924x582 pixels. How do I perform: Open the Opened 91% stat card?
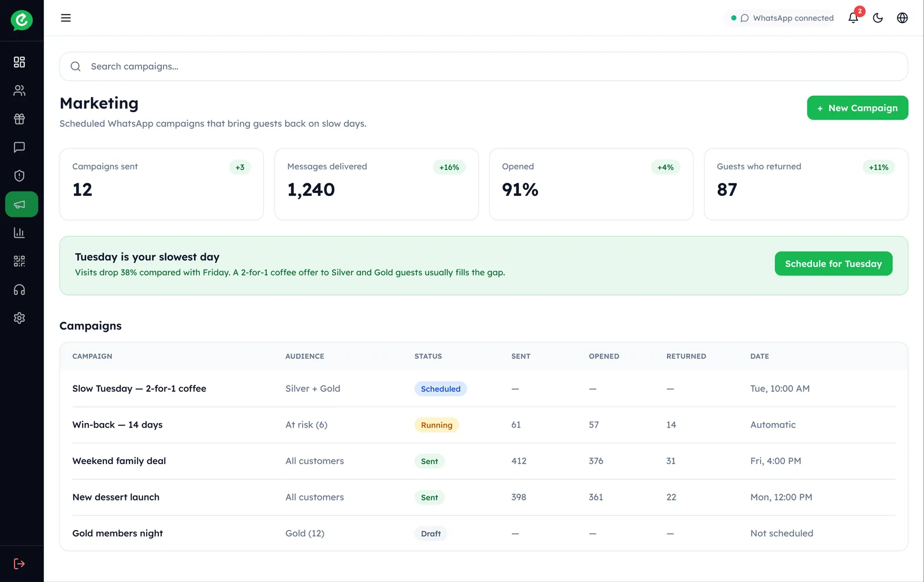click(591, 184)
